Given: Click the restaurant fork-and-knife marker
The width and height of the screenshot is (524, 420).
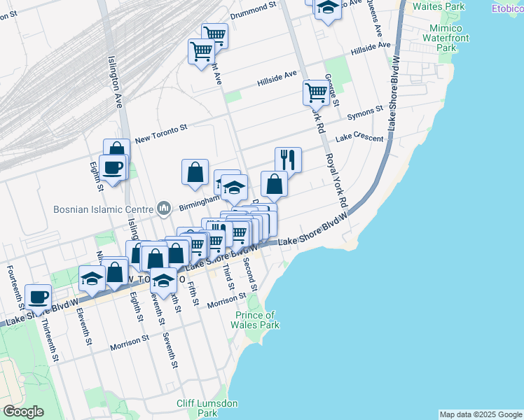Looking at the screenshot, I should pyautogui.click(x=288, y=160).
